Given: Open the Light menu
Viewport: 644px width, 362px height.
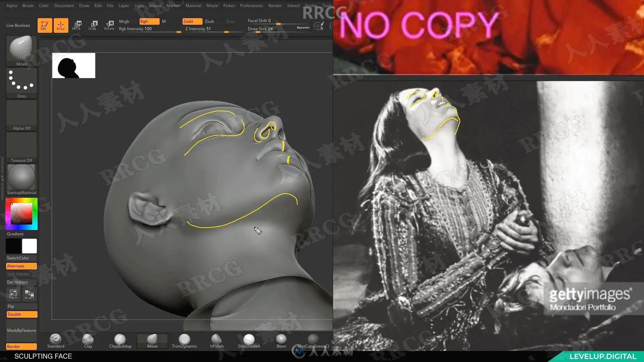Looking at the screenshot, I should click(x=139, y=6).
